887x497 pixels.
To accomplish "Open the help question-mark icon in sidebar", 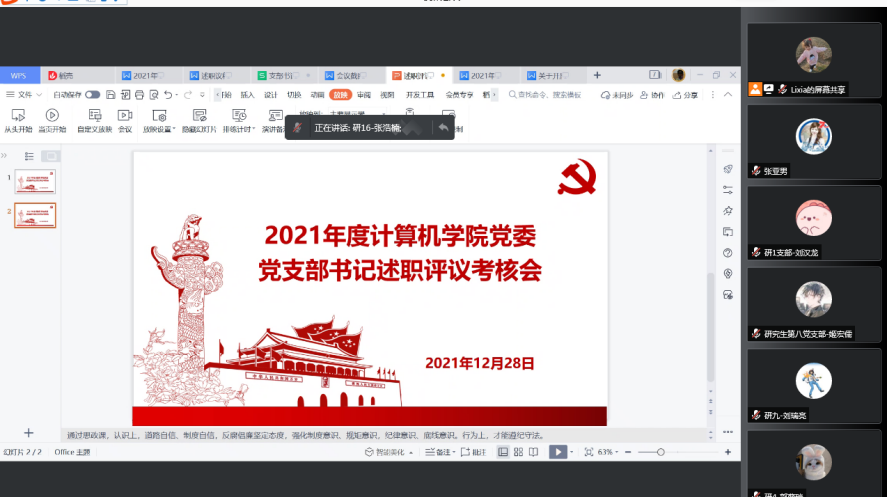I will (728, 253).
